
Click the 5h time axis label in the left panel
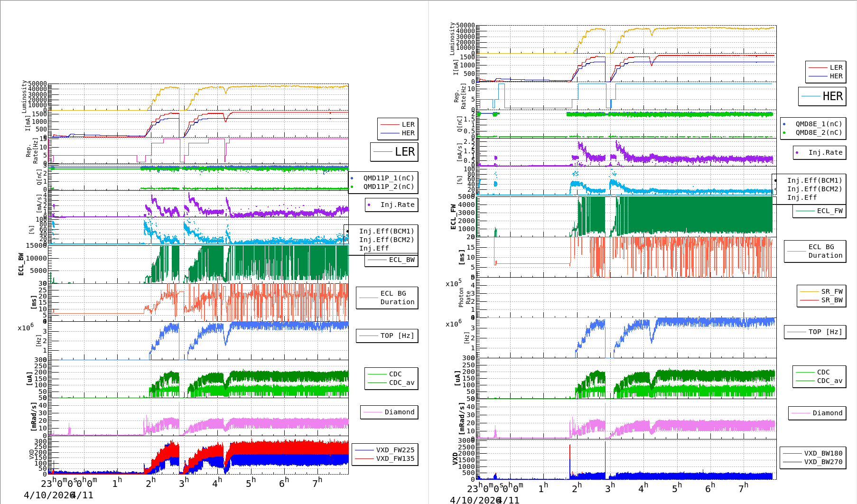[250, 483]
